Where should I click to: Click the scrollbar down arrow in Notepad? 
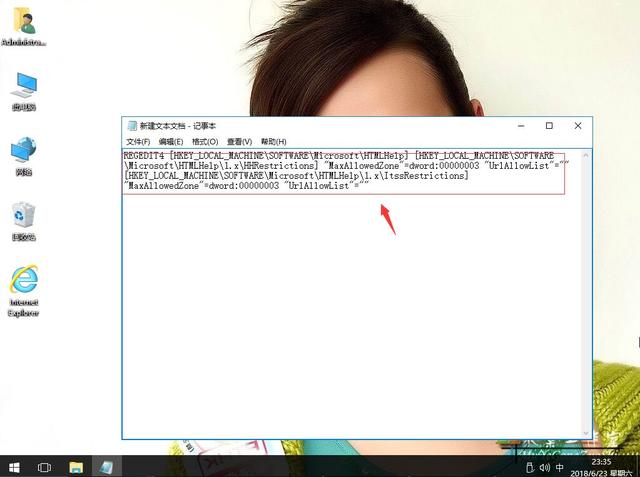pyautogui.click(x=586, y=433)
